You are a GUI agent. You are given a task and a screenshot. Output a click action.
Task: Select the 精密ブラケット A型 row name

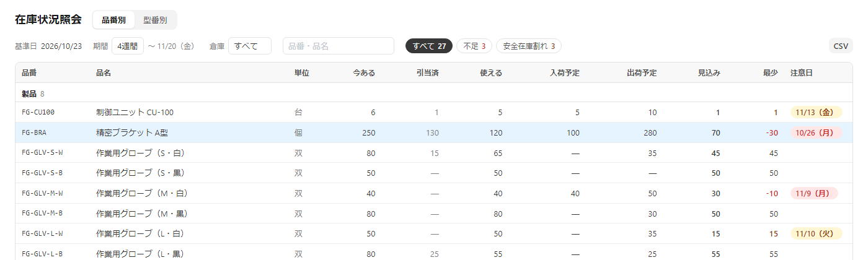[x=132, y=132]
